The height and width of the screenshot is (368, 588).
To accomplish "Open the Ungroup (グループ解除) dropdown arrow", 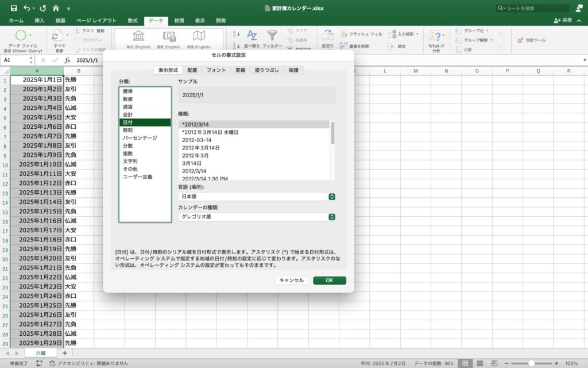I will 492,40.
